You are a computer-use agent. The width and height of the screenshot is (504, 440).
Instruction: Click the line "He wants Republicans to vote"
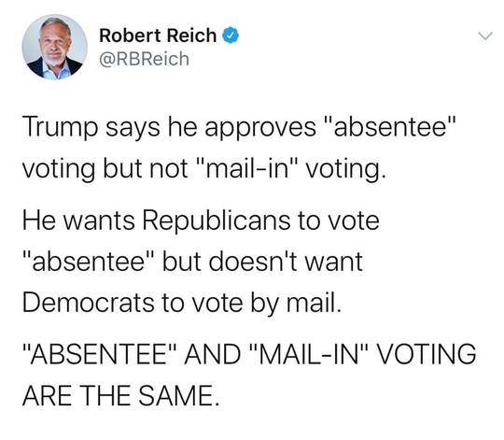tap(202, 220)
